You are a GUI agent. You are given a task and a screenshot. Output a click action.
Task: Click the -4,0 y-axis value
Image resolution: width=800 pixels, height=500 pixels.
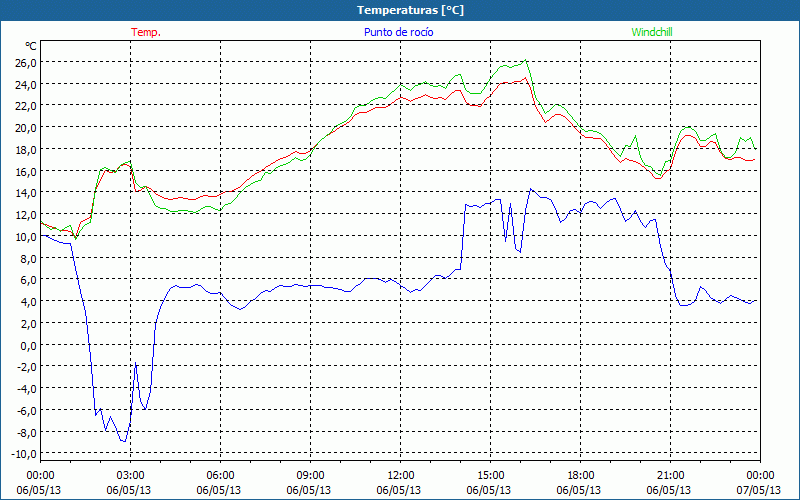point(28,389)
